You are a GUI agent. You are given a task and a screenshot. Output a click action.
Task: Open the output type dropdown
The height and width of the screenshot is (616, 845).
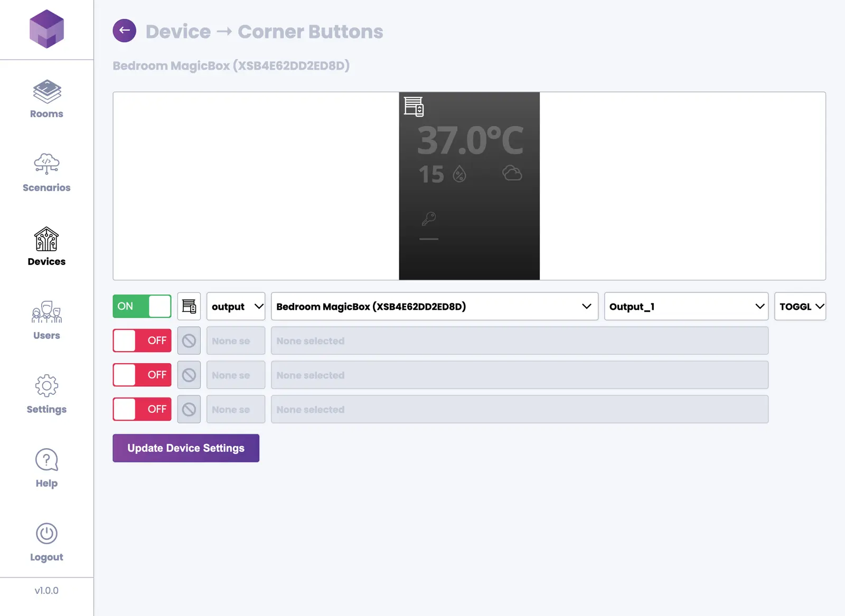236,306
